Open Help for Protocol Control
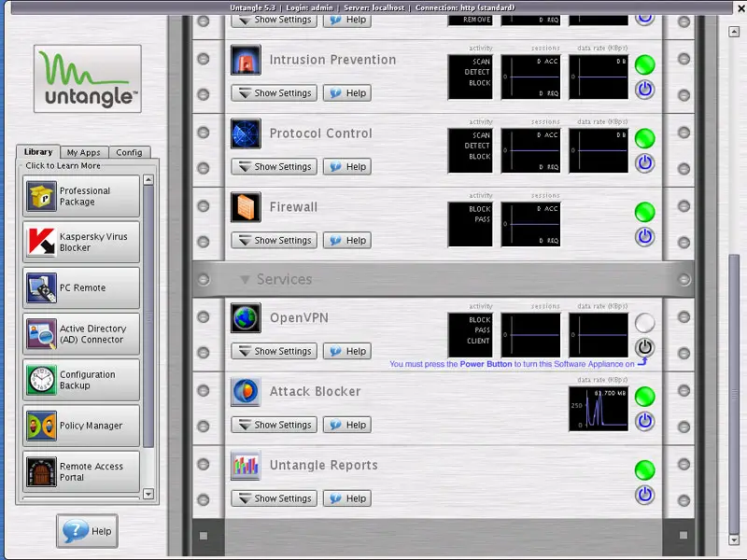The width and height of the screenshot is (747, 560). click(347, 167)
